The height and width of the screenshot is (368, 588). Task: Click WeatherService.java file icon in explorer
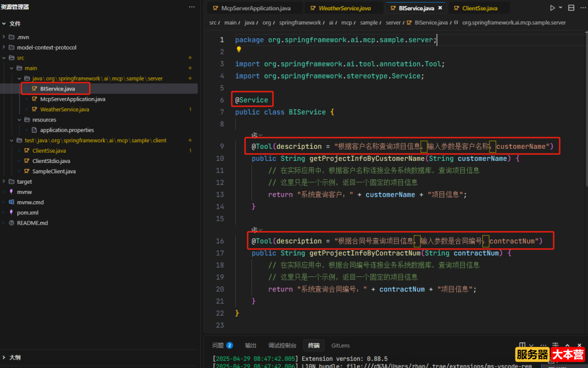(x=34, y=109)
